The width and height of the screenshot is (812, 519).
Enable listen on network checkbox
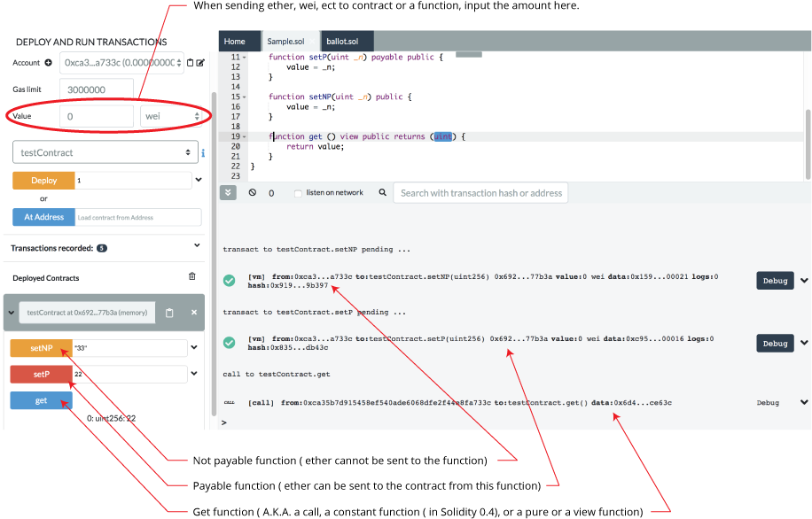click(298, 193)
